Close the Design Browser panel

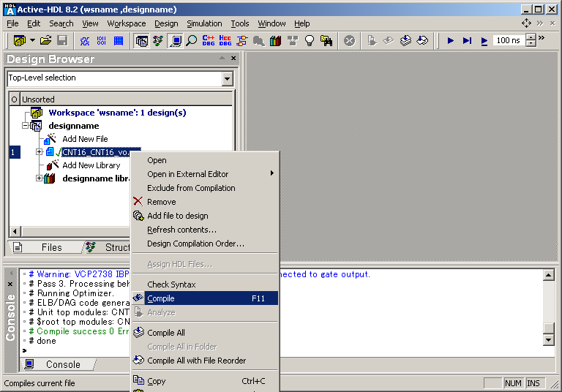point(233,58)
